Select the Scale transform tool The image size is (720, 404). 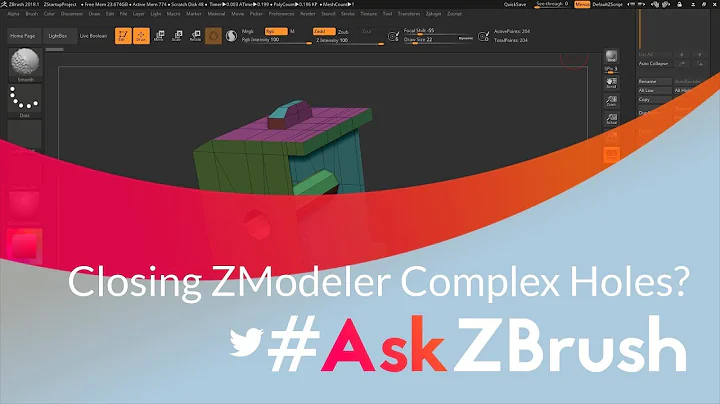[177, 36]
